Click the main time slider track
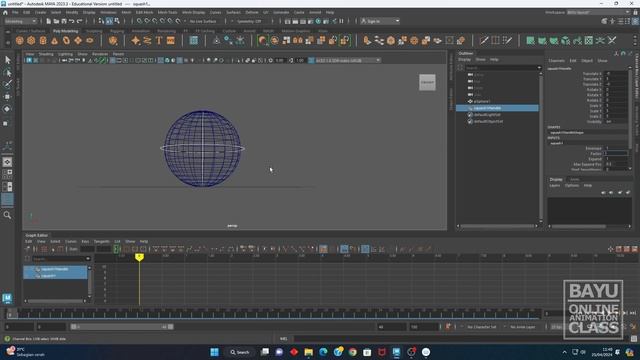The width and height of the screenshot is (640, 360). pyautogui.click(x=273, y=313)
